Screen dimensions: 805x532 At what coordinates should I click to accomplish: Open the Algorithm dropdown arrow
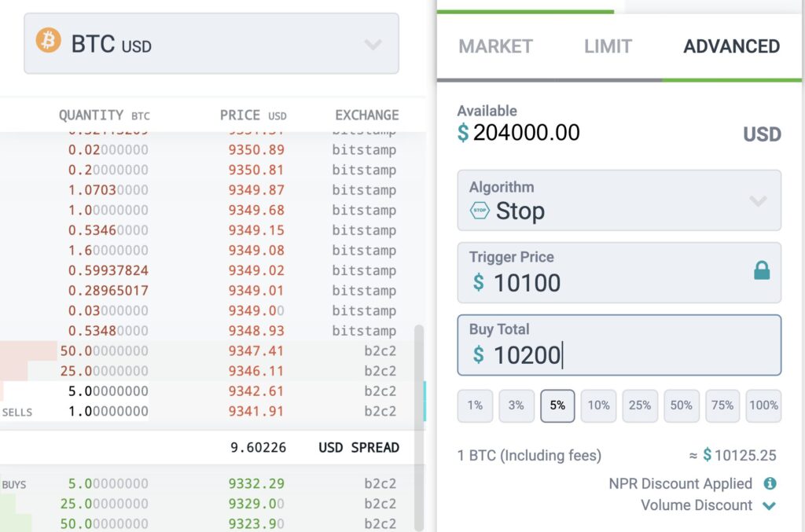759,200
